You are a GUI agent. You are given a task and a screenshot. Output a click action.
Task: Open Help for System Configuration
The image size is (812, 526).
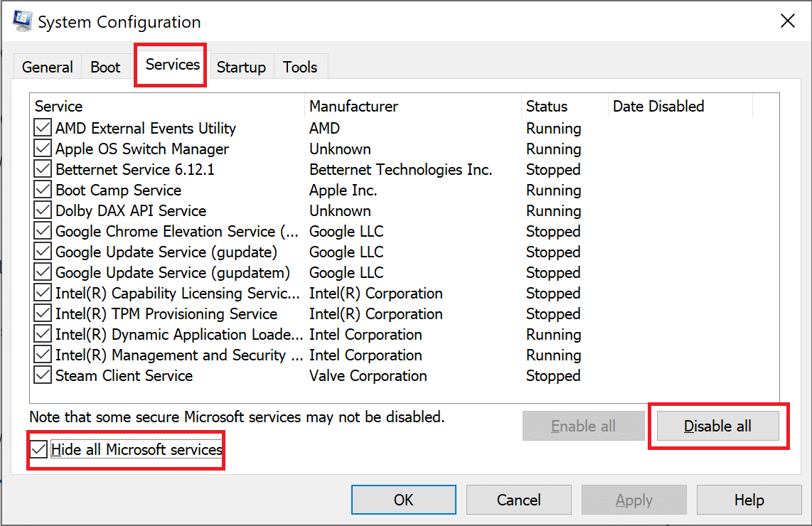tap(749, 500)
